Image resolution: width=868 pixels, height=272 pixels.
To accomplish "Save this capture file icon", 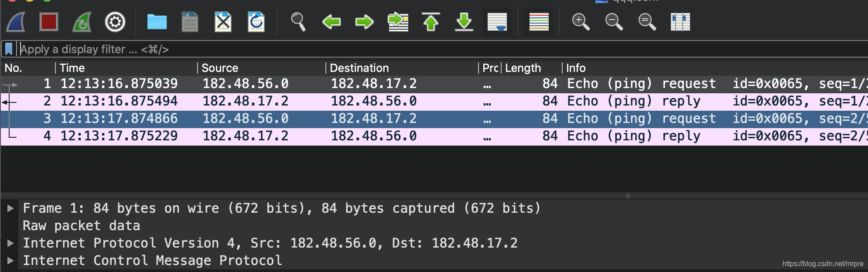I will click(190, 21).
